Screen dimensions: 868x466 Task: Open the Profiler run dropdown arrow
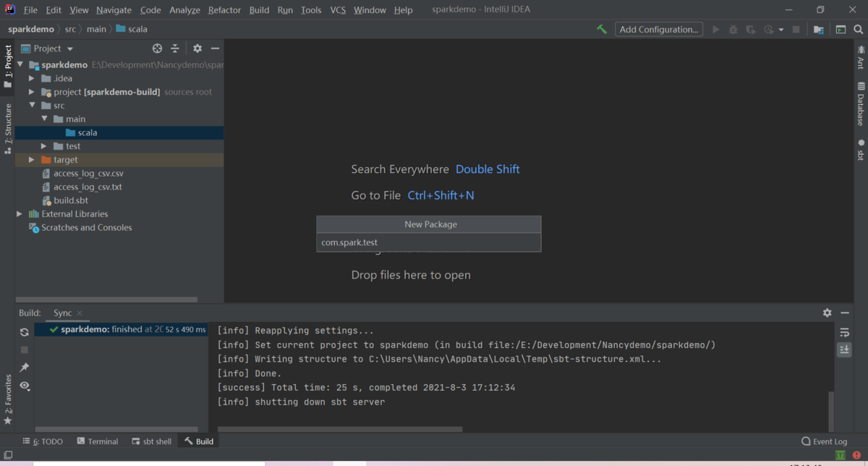(x=781, y=30)
